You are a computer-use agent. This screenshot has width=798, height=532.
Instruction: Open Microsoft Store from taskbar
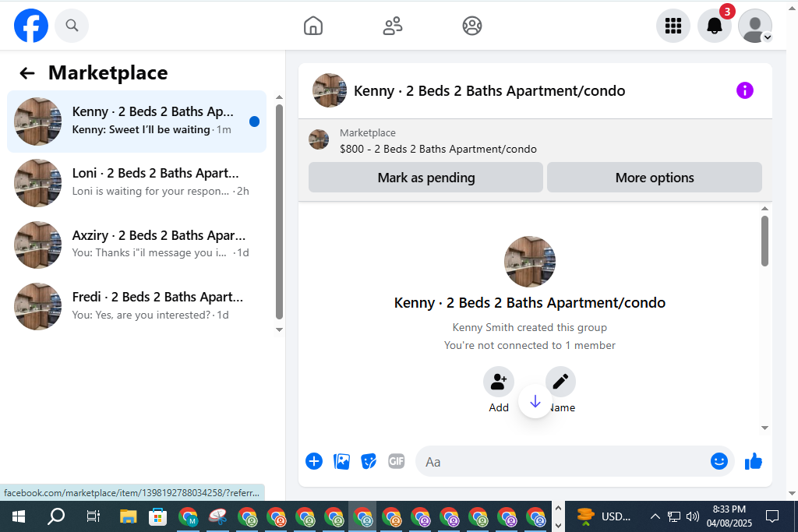[157, 516]
